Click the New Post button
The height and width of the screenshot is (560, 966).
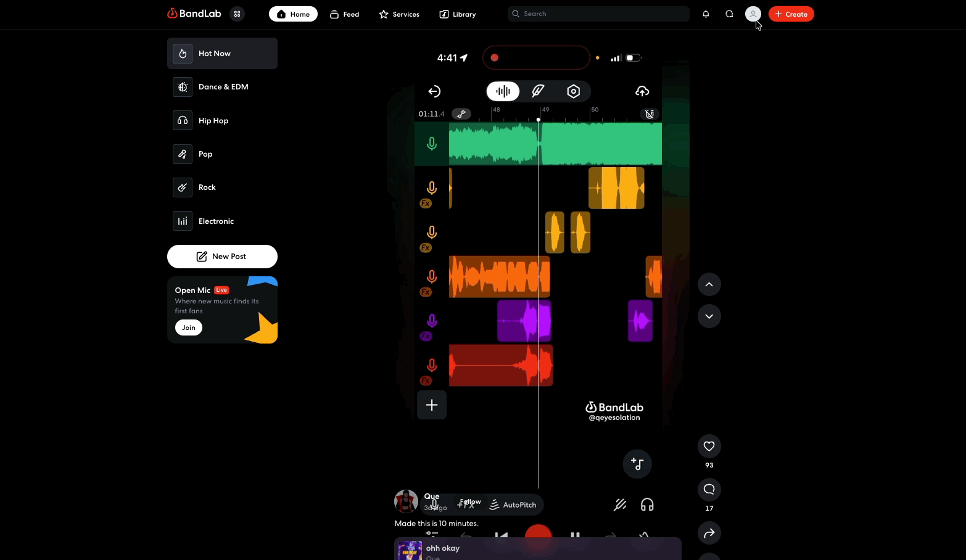pyautogui.click(x=222, y=257)
